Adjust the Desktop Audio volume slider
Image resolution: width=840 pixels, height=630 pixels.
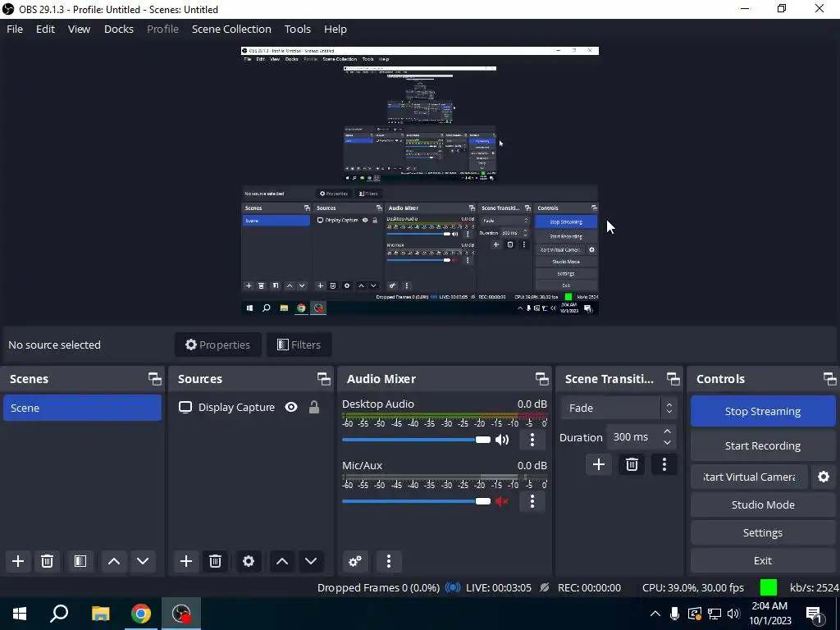[x=416, y=440]
